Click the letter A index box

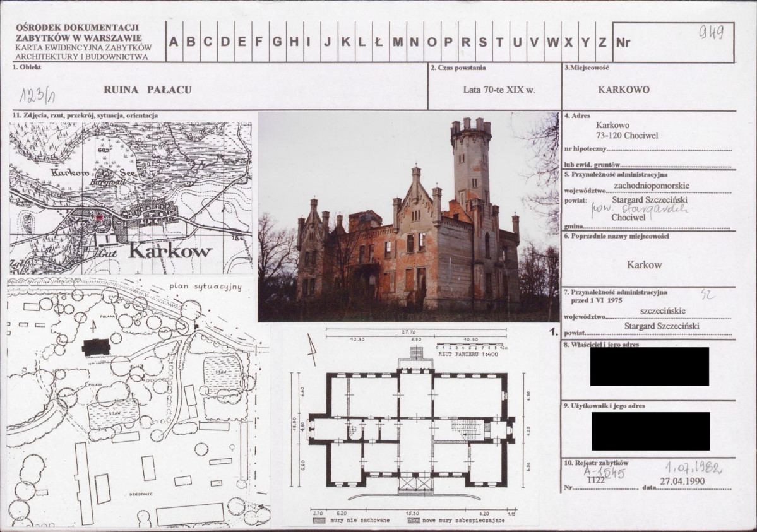[174, 42]
